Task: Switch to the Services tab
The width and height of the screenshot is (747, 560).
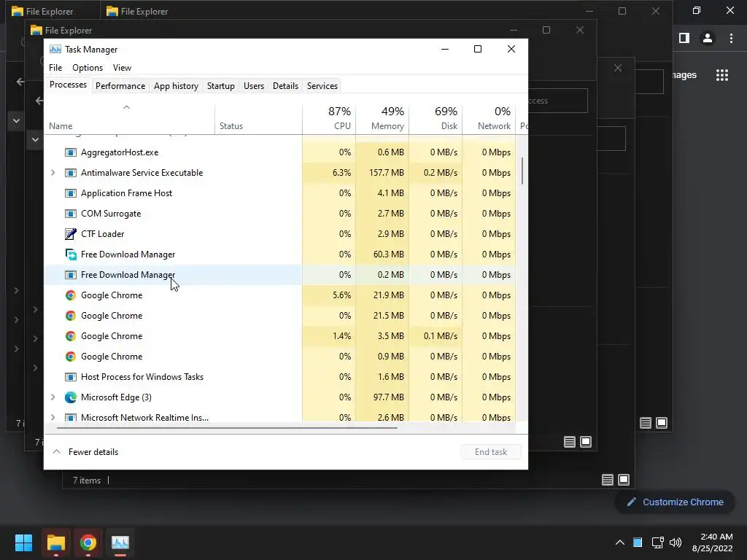Action: click(322, 86)
